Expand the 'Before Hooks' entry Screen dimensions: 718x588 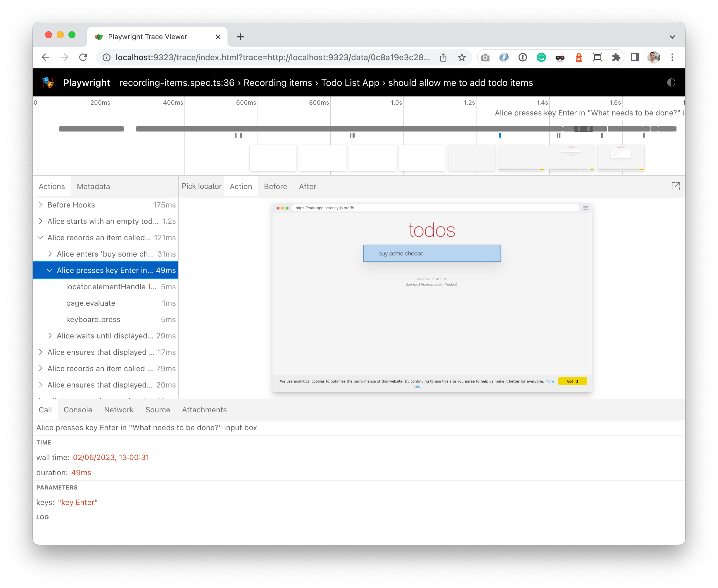[41, 205]
